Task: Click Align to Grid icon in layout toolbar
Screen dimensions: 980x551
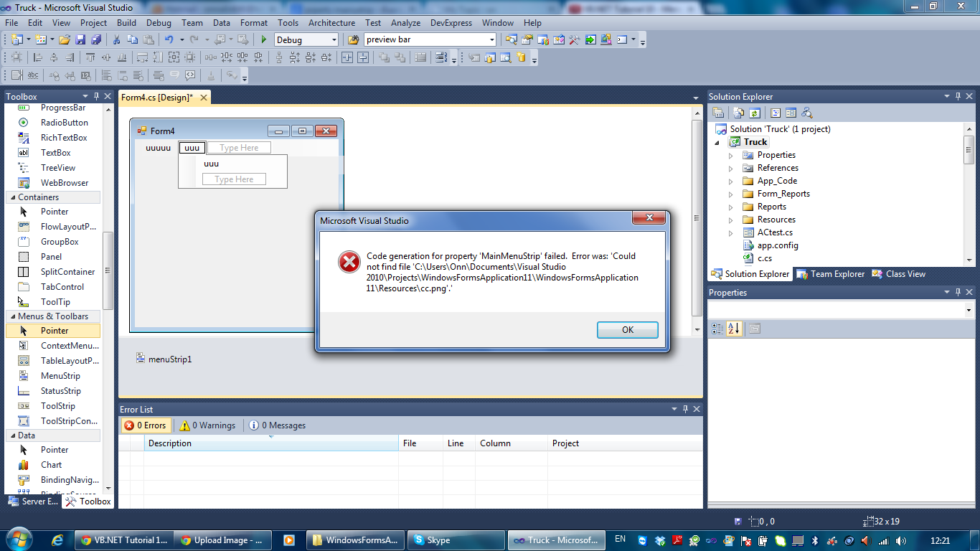Action: click(17, 57)
